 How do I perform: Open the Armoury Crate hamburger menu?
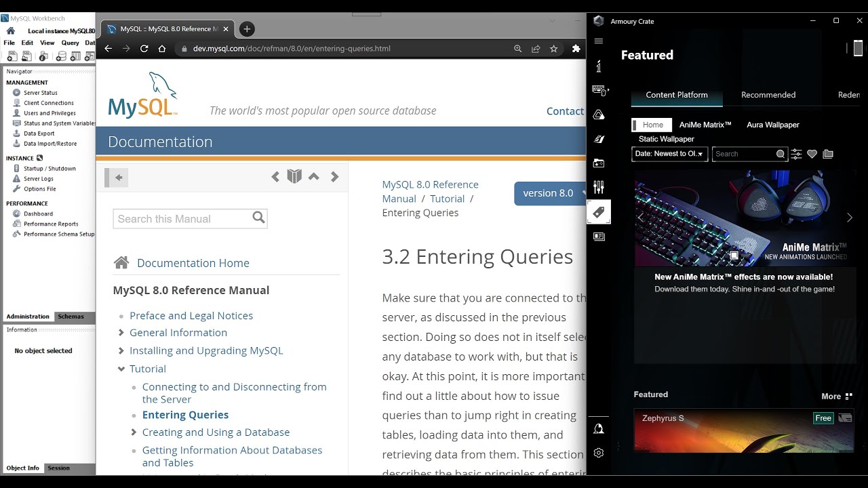[x=598, y=41]
